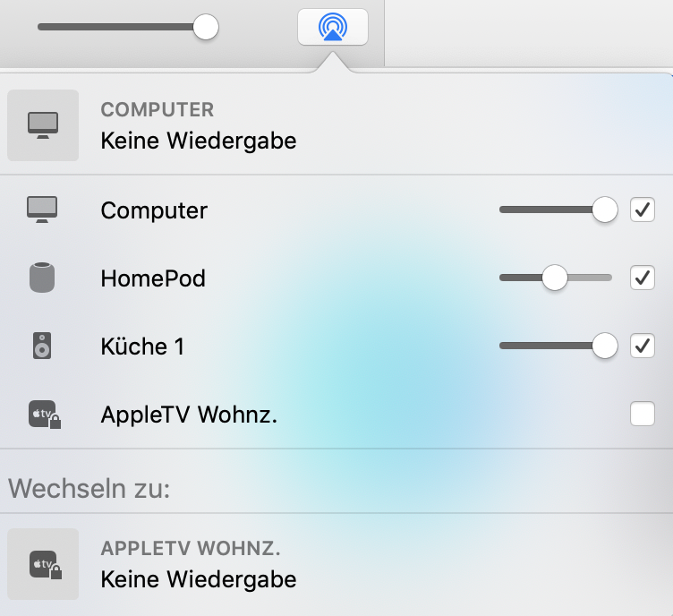This screenshot has width=673, height=616.
Task: Switch to APPLETV WOHNZ. under Wechseln zu
Action: pos(198,564)
